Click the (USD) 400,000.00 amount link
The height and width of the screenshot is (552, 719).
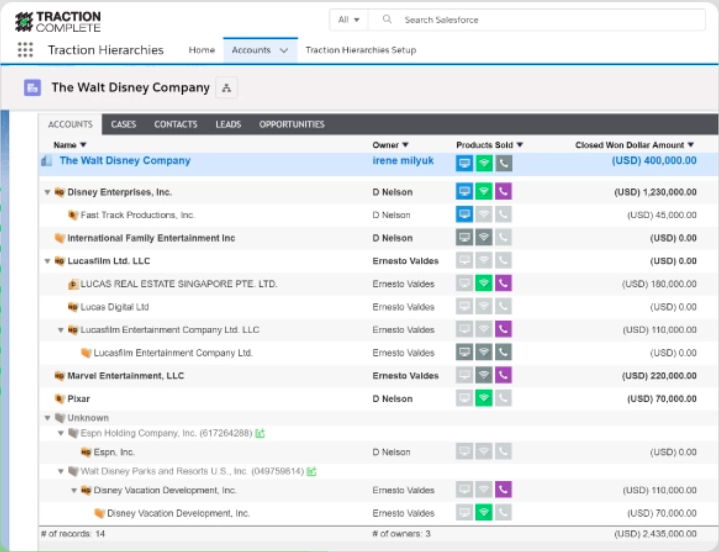(654, 160)
